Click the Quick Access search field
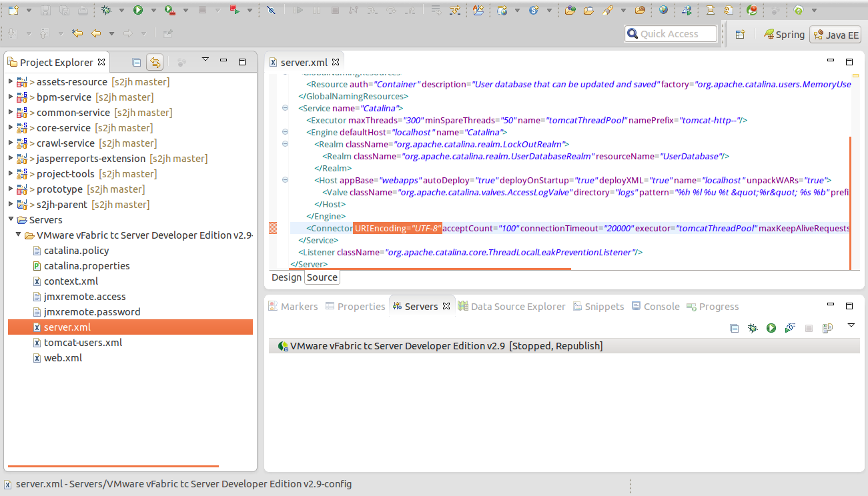The image size is (868, 496). point(671,34)
